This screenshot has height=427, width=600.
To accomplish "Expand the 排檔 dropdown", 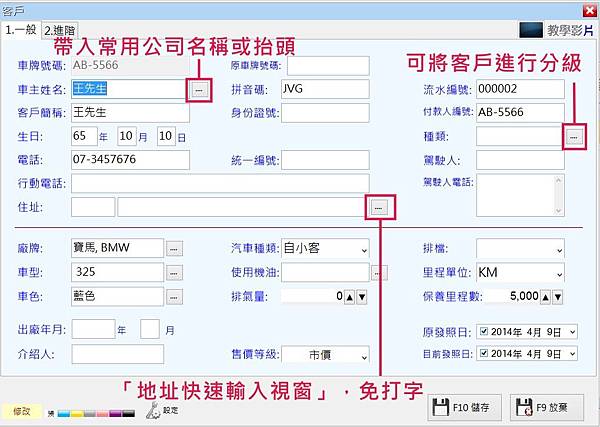I will pyautogui.click(x=559, y=250).
